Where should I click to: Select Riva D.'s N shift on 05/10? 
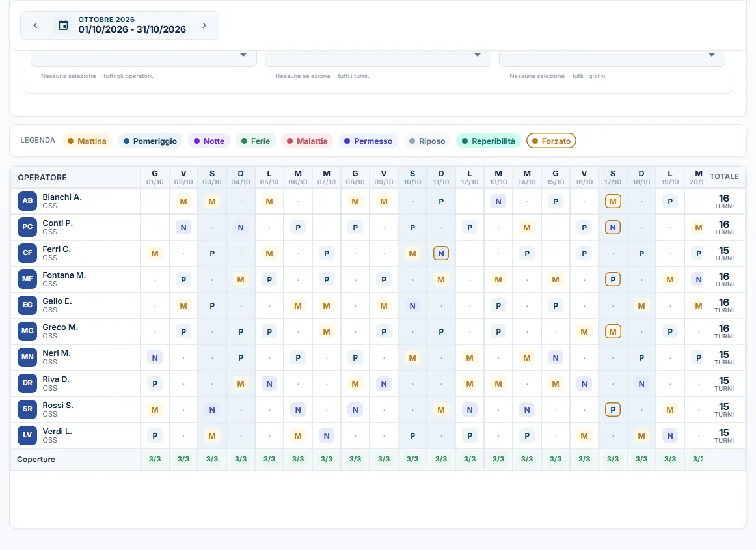pyautogui.click(x=269, y=383)
